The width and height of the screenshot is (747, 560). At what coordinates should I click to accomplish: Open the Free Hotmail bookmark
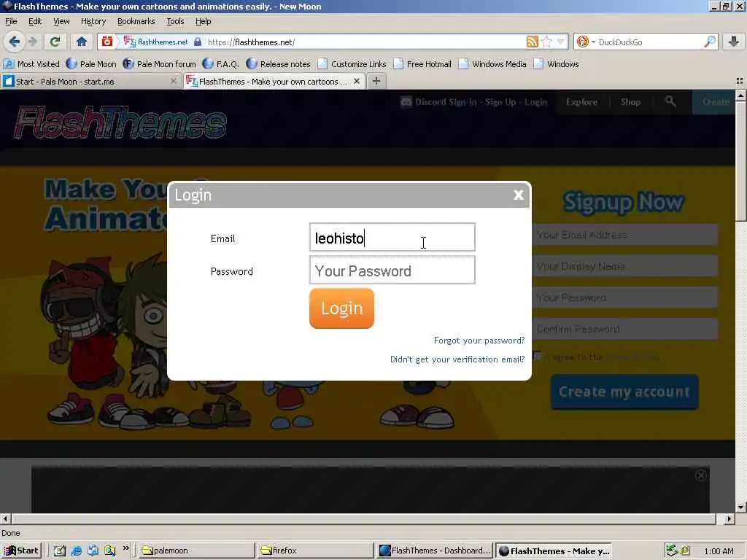pos(422,64)
